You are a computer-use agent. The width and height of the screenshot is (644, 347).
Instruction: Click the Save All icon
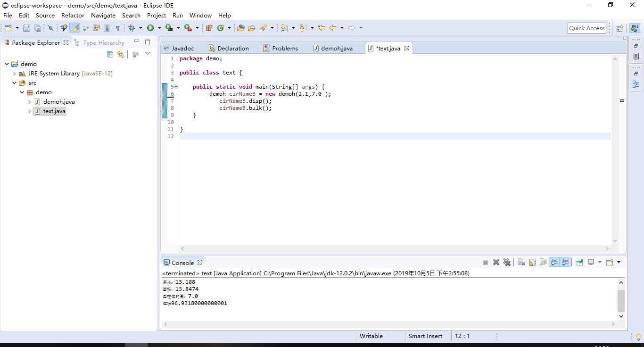pos(37,28)
